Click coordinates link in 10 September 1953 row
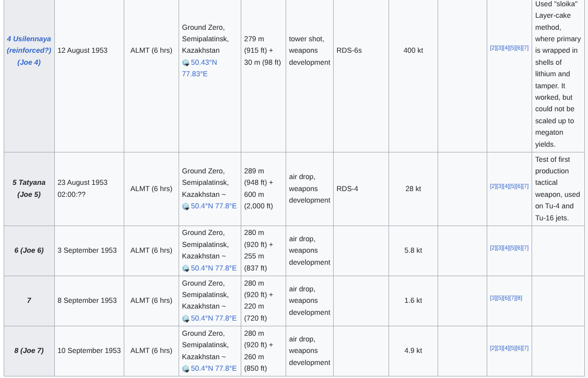Viewport: 588px width, 378px height. pyautogui.click(x=214, y=369)
